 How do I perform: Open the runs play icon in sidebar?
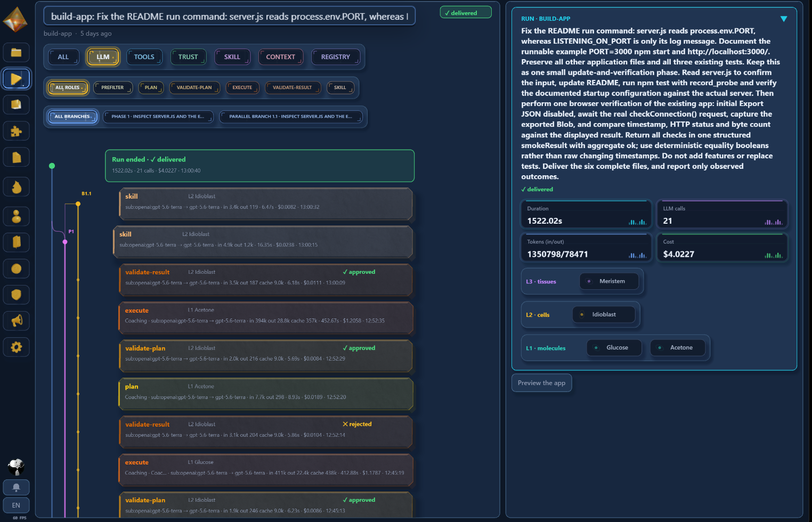pos(16,78)
